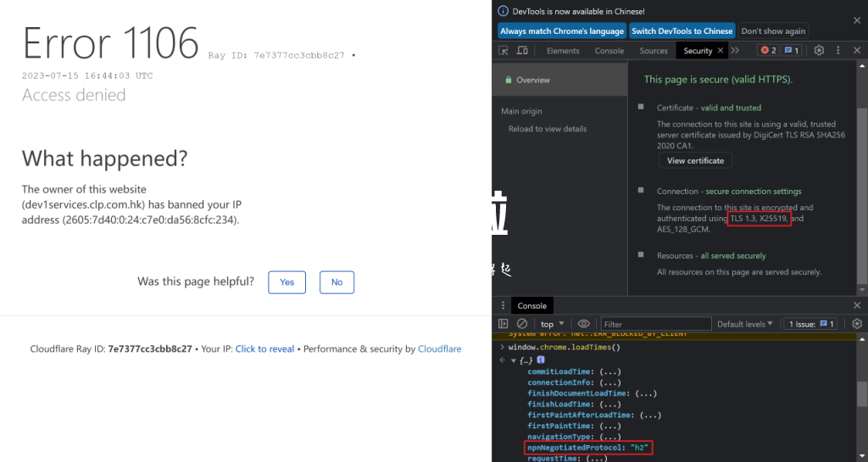Switch to the Sources tab

(654, 51)
